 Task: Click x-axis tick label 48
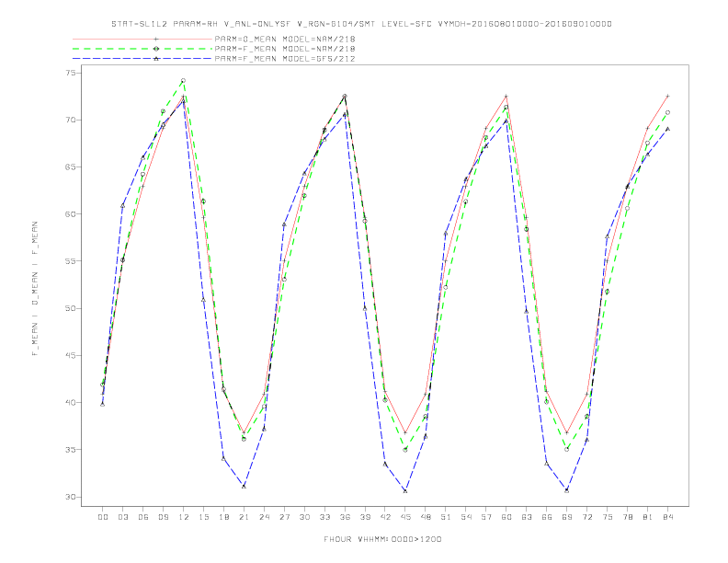point(426,517)
